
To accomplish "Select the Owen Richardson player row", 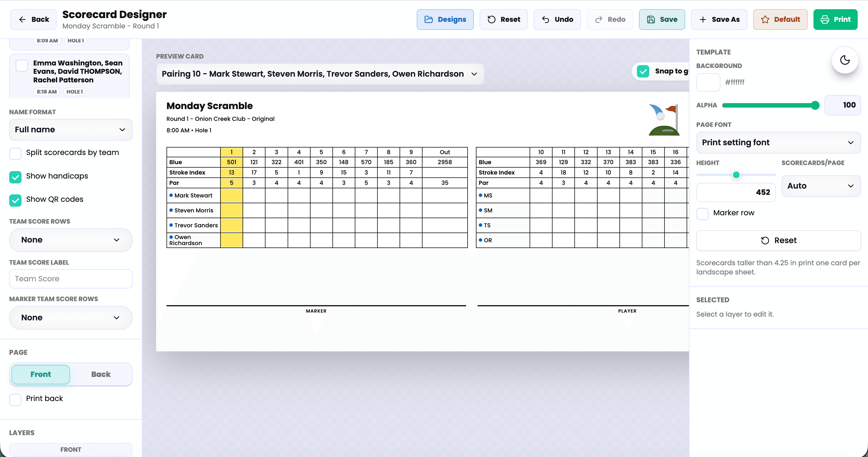I will 317,240.
